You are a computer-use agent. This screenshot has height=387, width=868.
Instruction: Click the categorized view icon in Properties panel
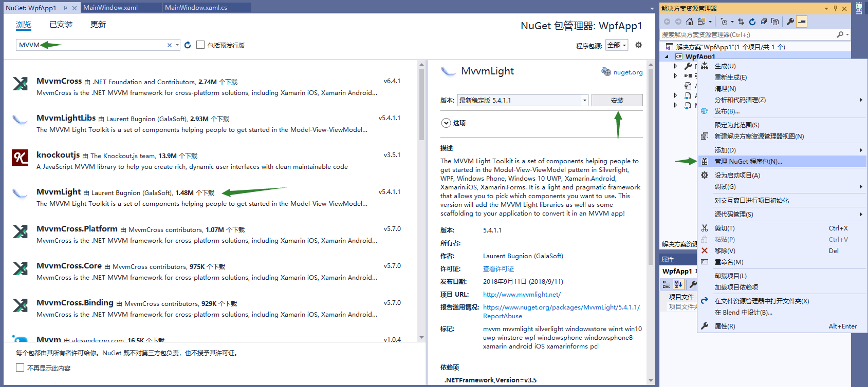coord(667,284)
